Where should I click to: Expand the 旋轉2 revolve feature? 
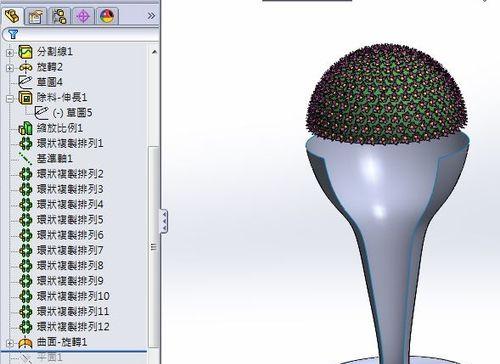point(10,68)
